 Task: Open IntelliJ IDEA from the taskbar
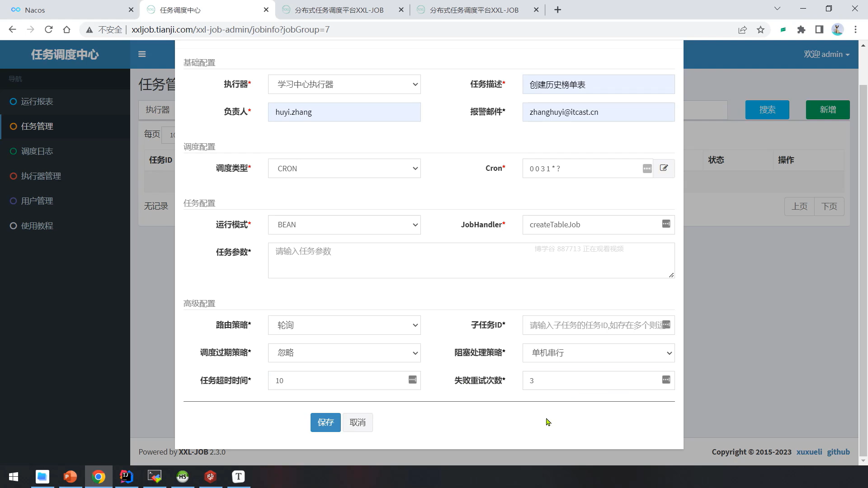tap(127, 477)
